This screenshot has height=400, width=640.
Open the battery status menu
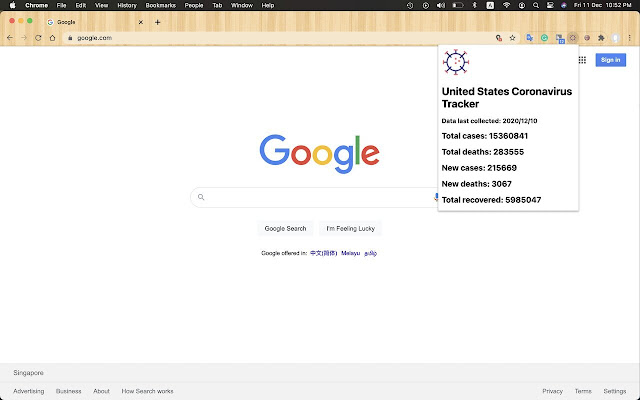point(458,5)
